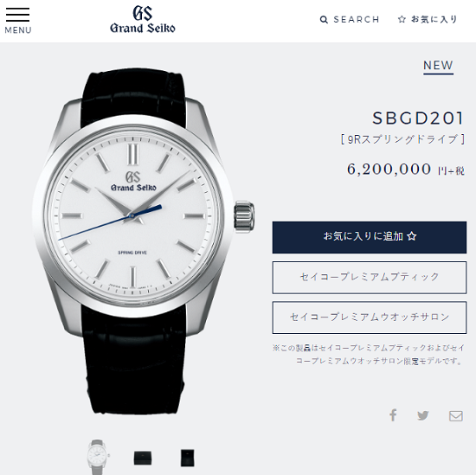This screenshot has height=475, width=476.
Task: Click the NEW badge label
Action: (x=439, y=66)
